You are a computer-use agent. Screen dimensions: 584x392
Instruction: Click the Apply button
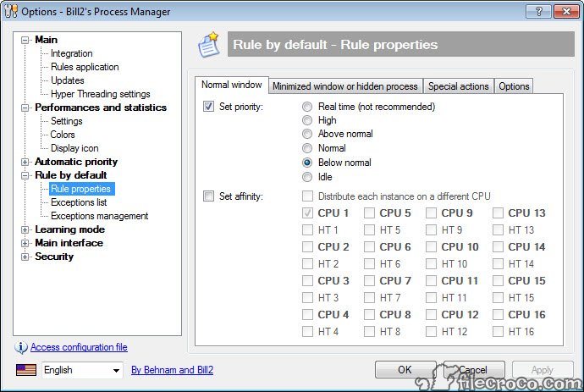pyautogui.click(x=543, y=370)
